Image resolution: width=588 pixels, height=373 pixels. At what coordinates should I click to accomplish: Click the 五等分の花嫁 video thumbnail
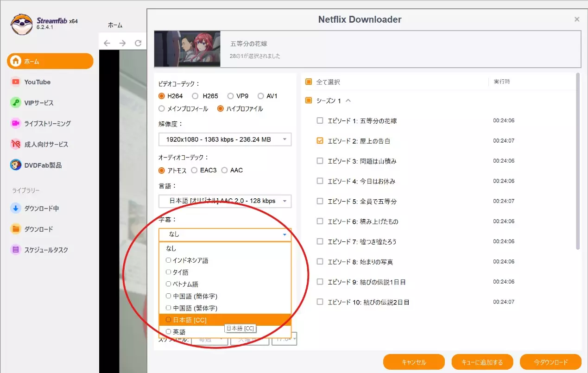pyautogui.click(x=187, y=49)
